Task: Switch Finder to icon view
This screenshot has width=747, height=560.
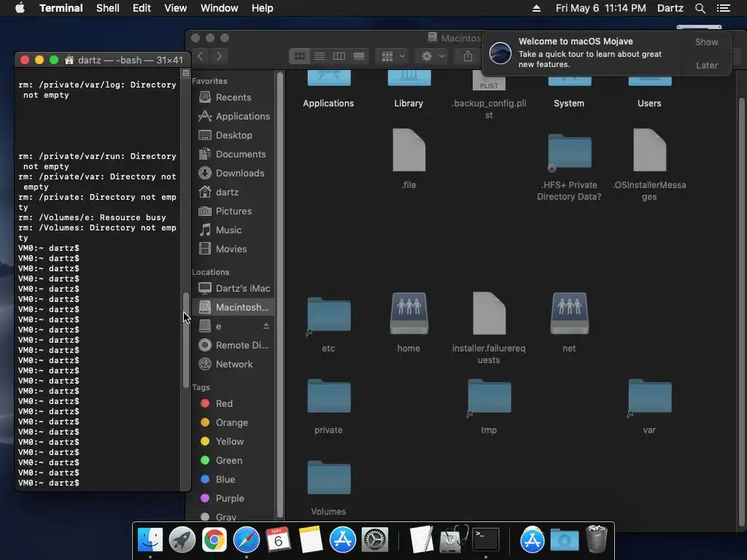Action: pos(299,56)
